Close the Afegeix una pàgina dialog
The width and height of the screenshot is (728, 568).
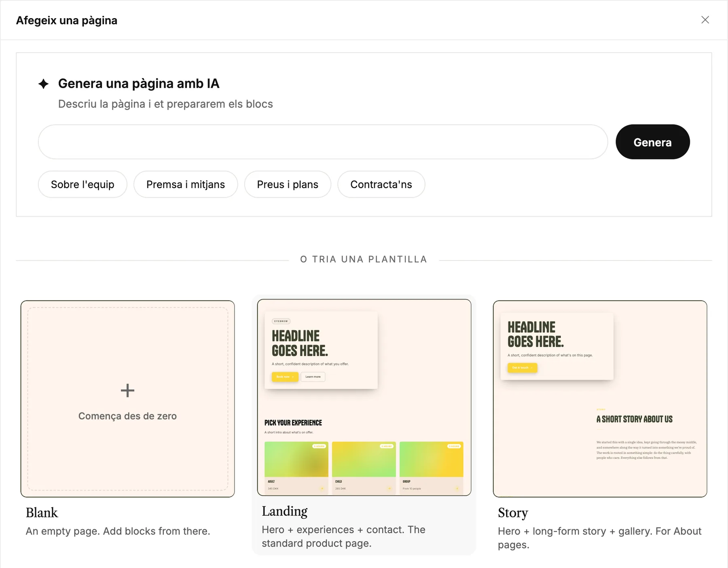coord(705,20)
